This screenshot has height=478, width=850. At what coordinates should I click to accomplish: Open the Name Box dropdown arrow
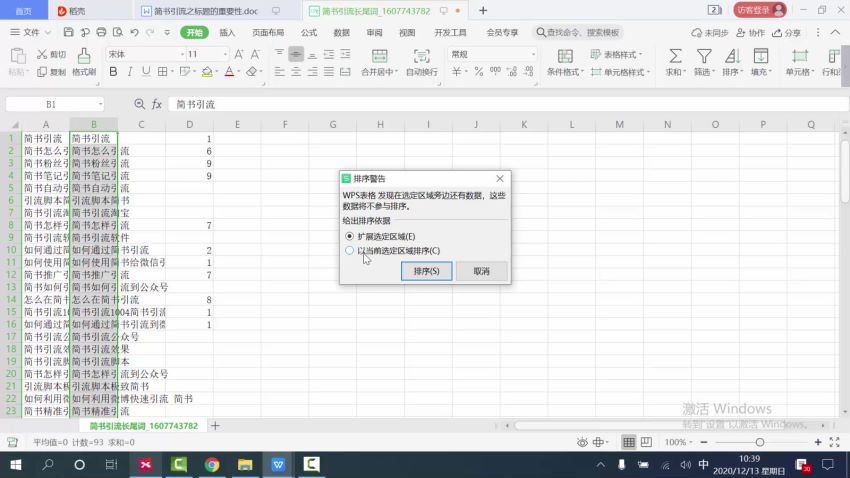click(x=100, y=104)
